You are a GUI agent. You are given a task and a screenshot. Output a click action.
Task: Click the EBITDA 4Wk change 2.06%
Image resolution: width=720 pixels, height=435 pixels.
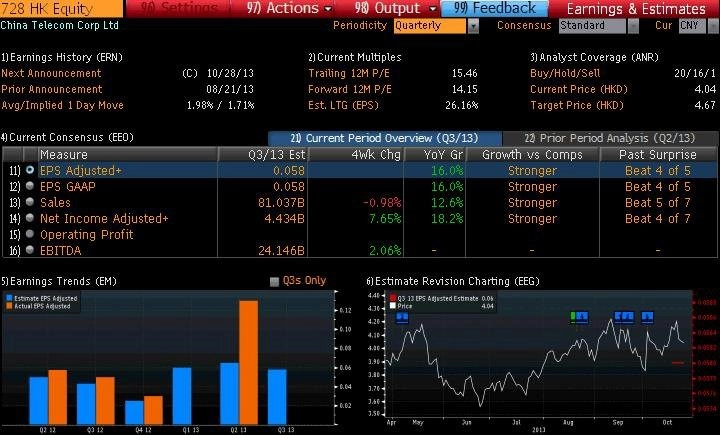coord(385,251)
